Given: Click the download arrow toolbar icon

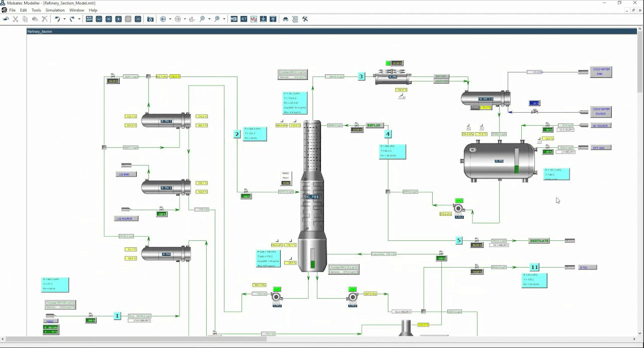Looking at the screenshot, I should pos(263,19).
